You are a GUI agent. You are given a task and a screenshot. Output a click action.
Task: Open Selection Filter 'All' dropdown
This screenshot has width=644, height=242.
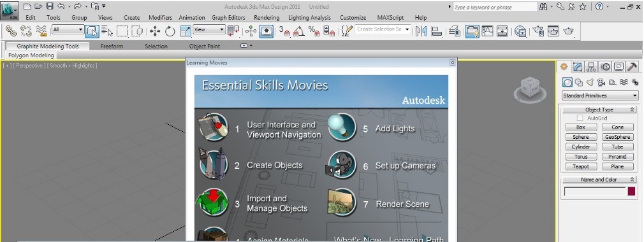68,29
